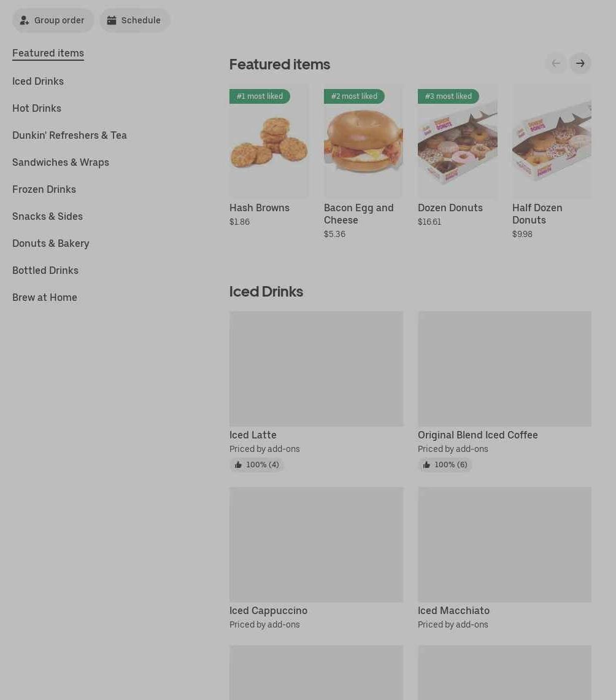Click the Group order person icon
The height and width of the screenshot is (700, 616).
coord(24,20)
